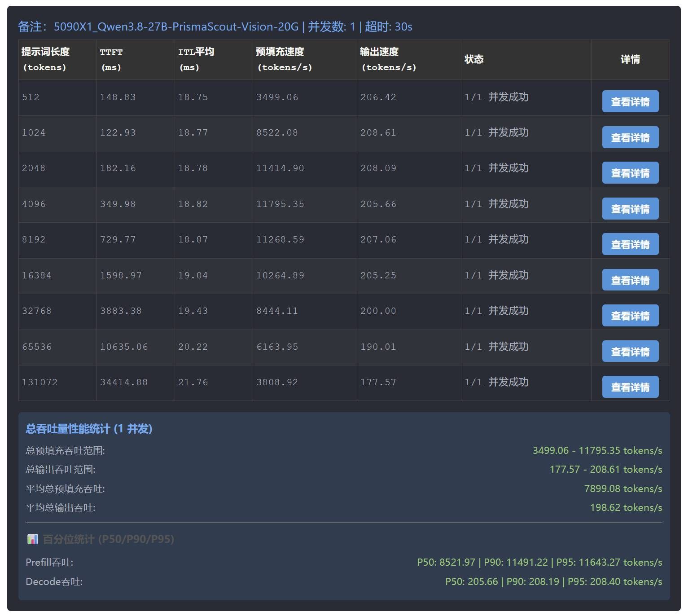Click the TTFT (ms) column header
Image resolution: width=684 pixels, height=616 pixels.
pos(136,60)
